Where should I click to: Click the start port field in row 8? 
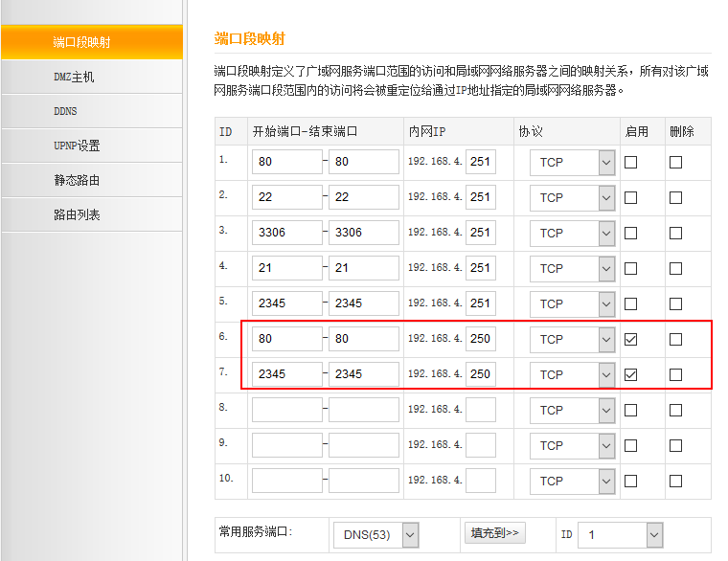click(287, 410)
